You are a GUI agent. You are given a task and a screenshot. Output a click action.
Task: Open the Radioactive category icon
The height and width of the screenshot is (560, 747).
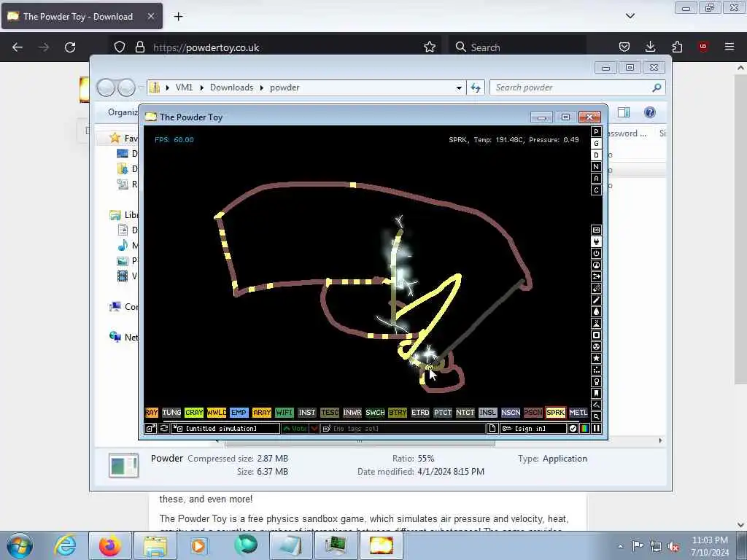[x=596, y=346]
